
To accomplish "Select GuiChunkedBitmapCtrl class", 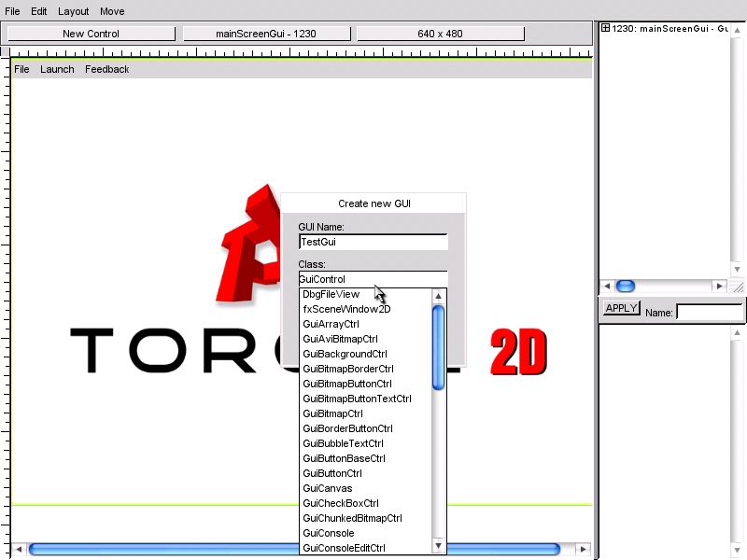I will pos(365,518).
